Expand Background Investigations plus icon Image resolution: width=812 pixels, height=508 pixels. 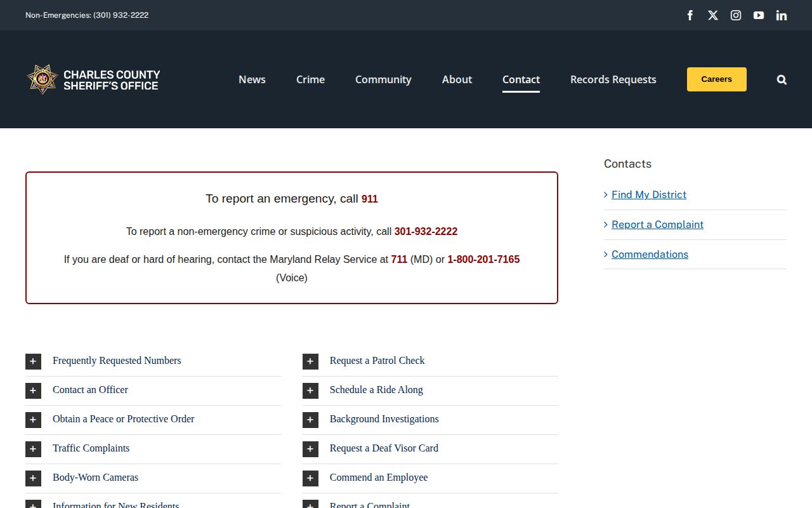point(310,420)
